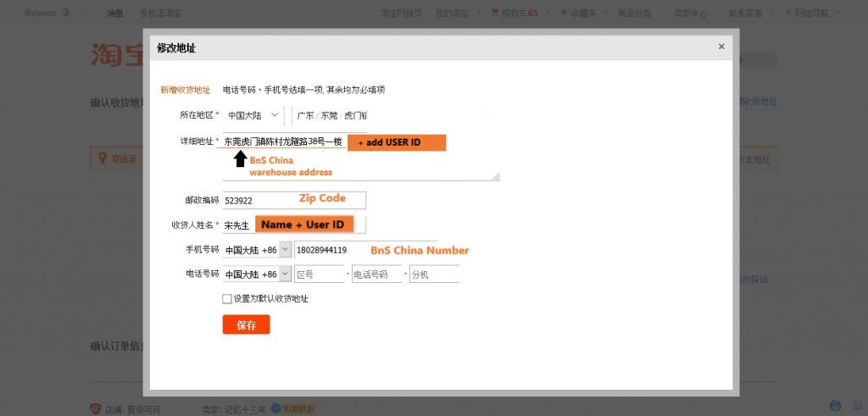Click the 和我联系 contact seller badge
Screen dimensions: 868x416
(292, 409)
